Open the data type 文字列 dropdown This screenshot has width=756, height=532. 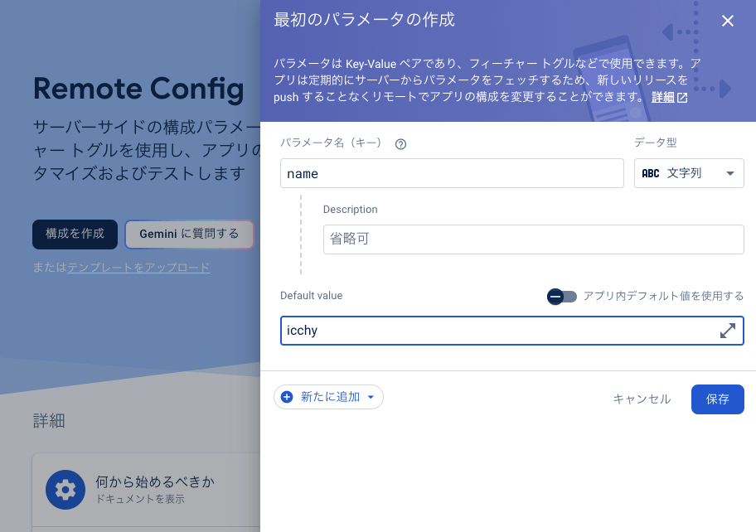point(689,173)
